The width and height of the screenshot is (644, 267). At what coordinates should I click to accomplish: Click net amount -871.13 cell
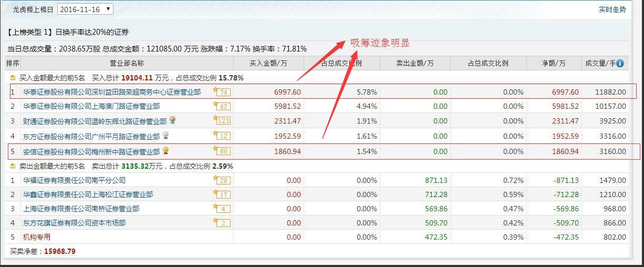(566, 180)
